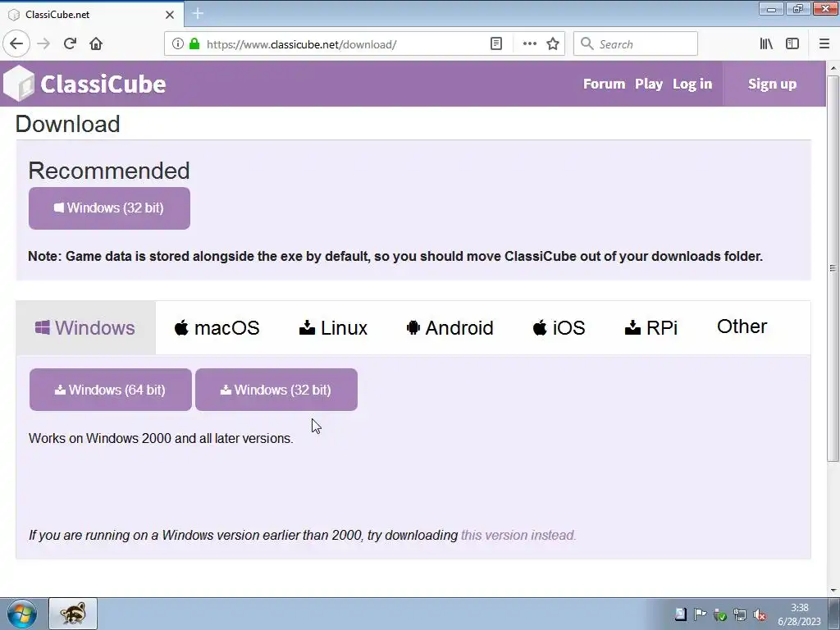Click the page vertical scrollbar thumb

[x=833, y=268]
